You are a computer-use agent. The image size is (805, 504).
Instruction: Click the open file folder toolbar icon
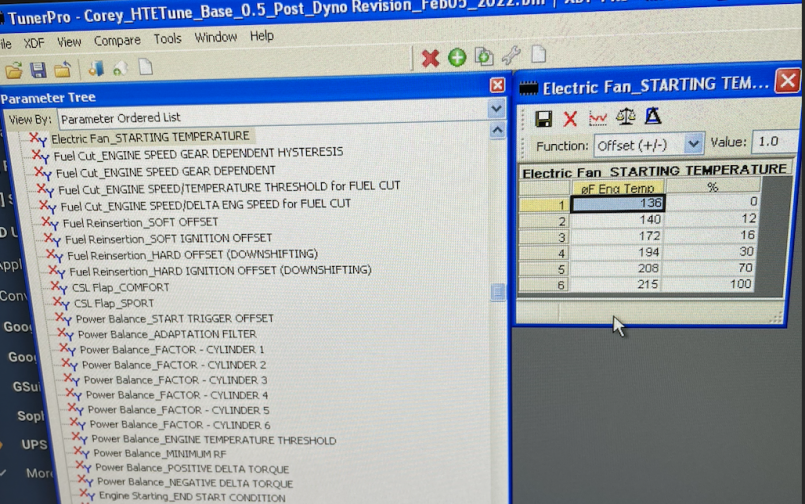coord(14,70)
